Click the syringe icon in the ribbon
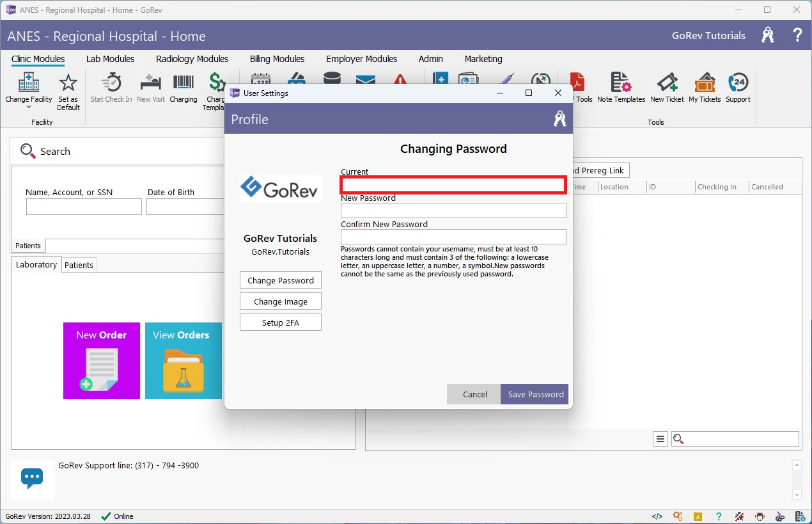The image size is (812, 524). point(506,79)
